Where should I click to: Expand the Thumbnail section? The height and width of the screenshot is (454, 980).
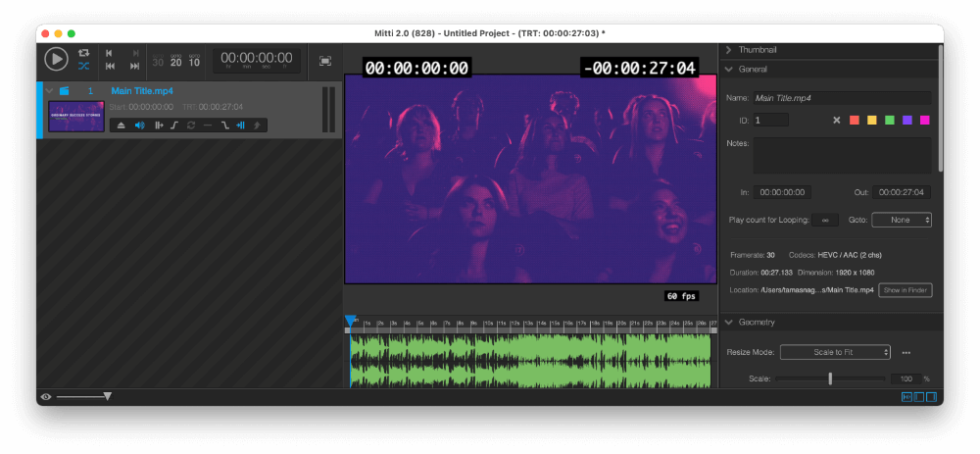(x=729, y=50)
